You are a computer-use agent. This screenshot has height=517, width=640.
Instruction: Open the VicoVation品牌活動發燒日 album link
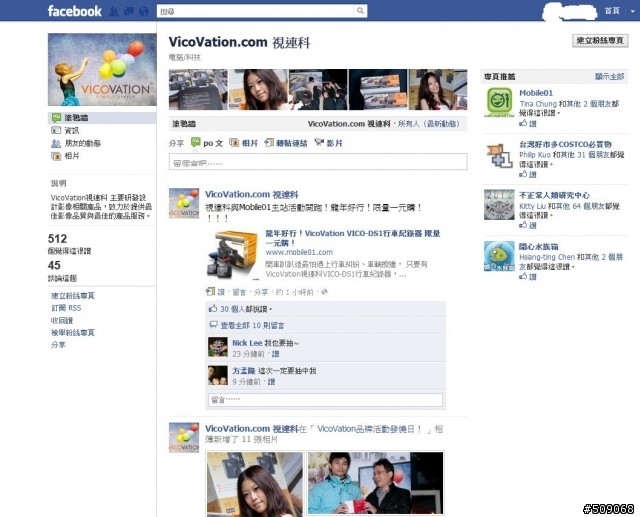(369, 429)
